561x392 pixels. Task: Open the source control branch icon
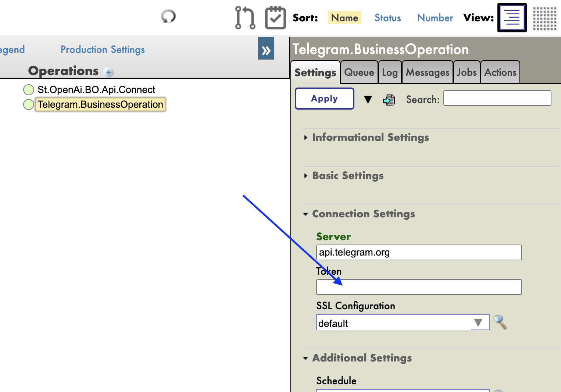245,18
